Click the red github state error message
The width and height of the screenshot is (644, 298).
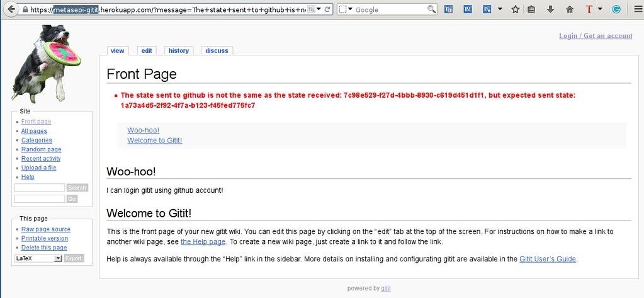coord(348,100)
